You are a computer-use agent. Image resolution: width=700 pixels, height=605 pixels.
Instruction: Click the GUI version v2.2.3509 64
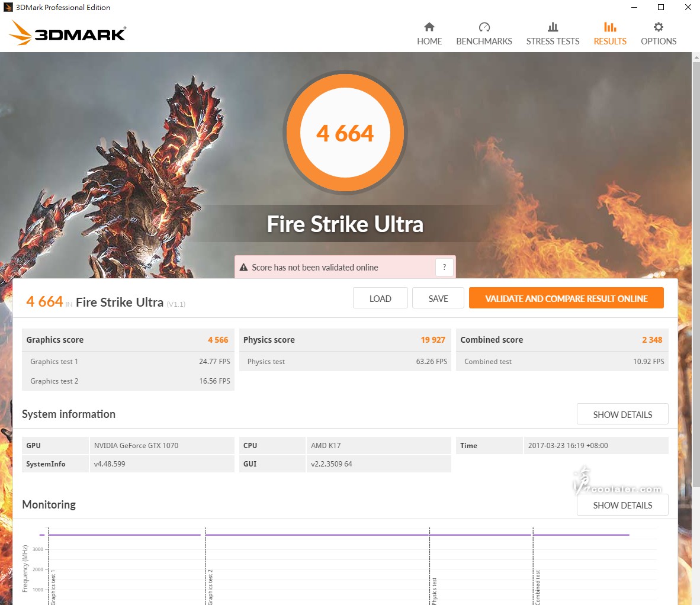[331, 464]
